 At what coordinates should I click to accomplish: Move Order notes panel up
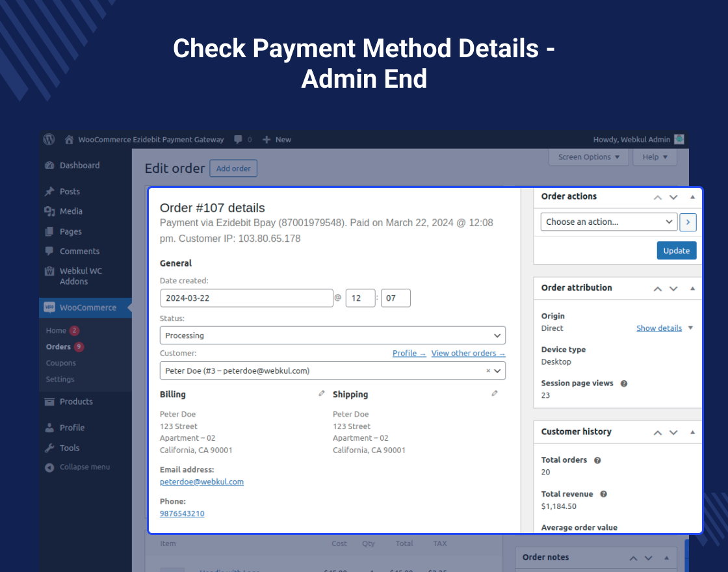click(x=633, y=558)
